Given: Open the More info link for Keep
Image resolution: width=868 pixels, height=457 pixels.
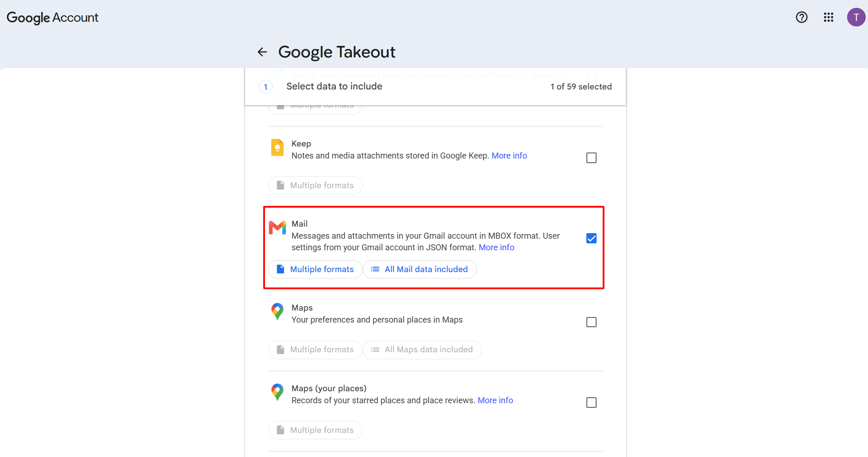Looking at the screenshot, I should (x=509, y=156).
